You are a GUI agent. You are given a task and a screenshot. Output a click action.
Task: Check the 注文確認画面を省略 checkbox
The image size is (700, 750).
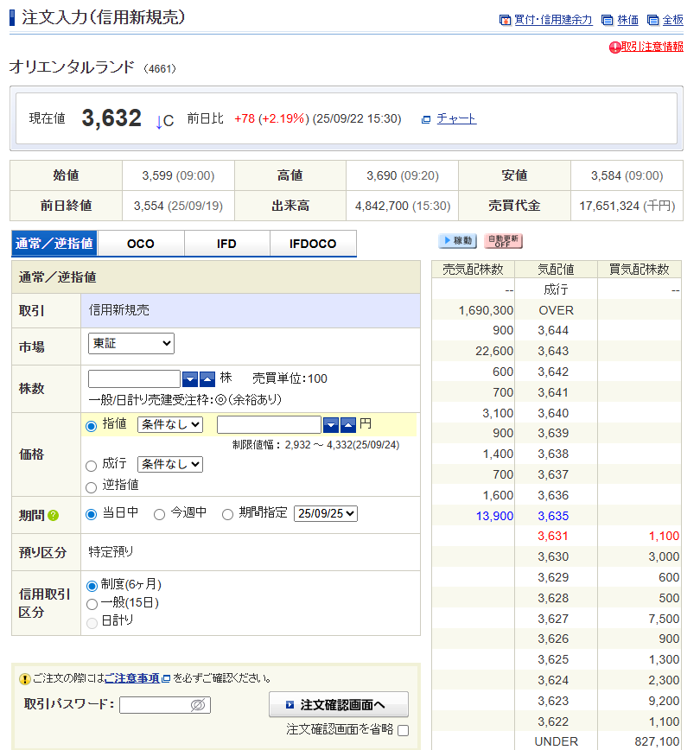click(403, 730)
